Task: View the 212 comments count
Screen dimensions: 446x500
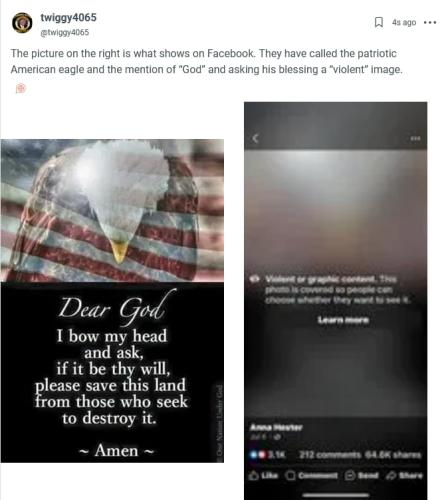Action: [x=330, y=455]
